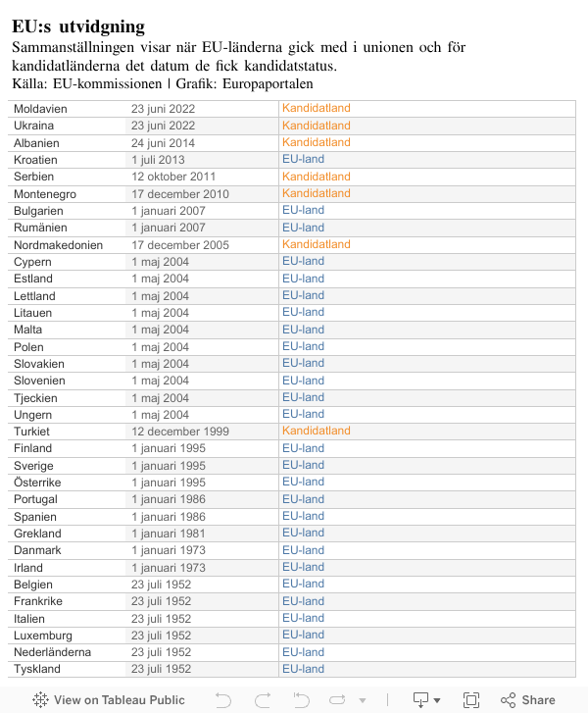
Task: Select EU-land status for Kroatien
Action: point(303,159)
